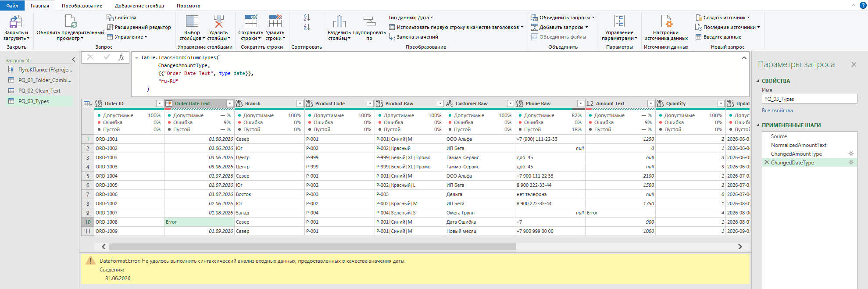Viewport: 868px width, 289px height.
Task: Select ПутьКПапке query
Action: coord(39,70)
